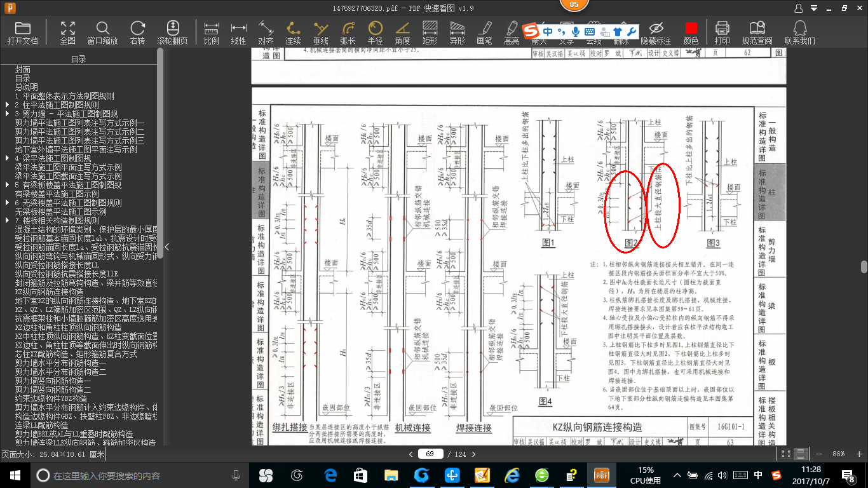Open File Explorer from the taskbar
This screenshot has height=488, width=868.
pos(391,475)
